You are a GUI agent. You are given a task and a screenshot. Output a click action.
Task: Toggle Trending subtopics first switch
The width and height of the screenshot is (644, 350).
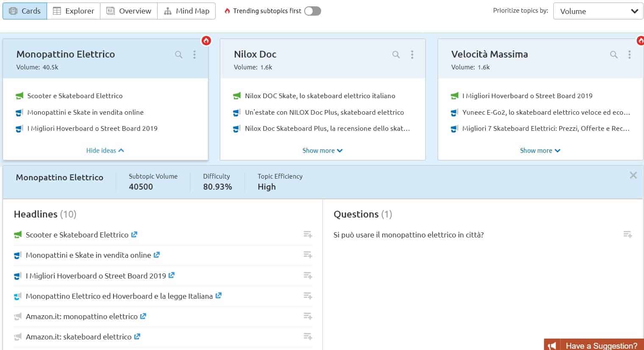click(312, 11)
